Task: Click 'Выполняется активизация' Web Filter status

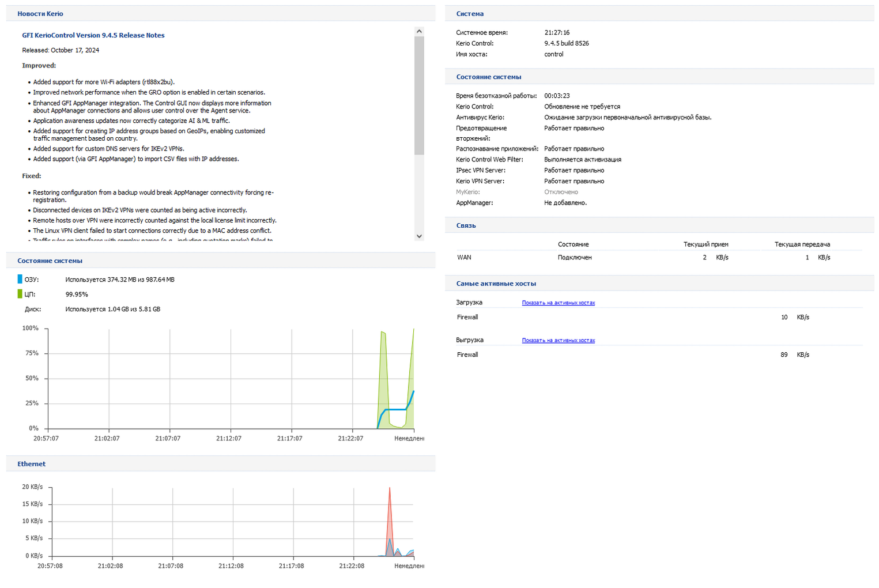Action: pos(583,160)
